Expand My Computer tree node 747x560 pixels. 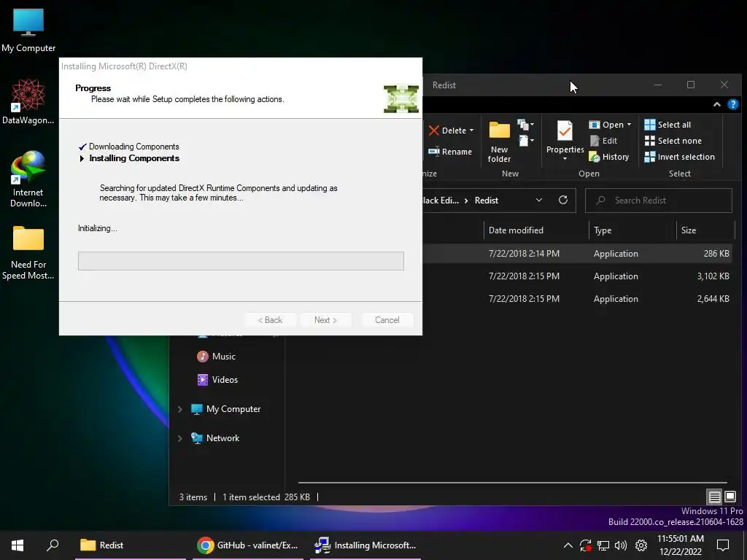tap(180, 409)
